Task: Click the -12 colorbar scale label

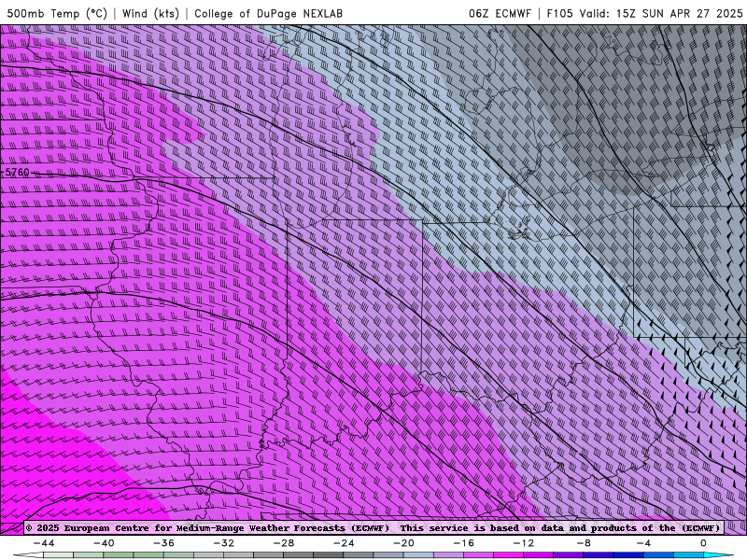Action: coord(523,543)
